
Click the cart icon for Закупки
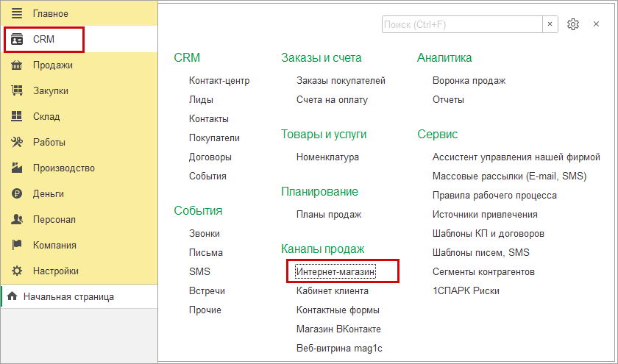pos(18,91)
